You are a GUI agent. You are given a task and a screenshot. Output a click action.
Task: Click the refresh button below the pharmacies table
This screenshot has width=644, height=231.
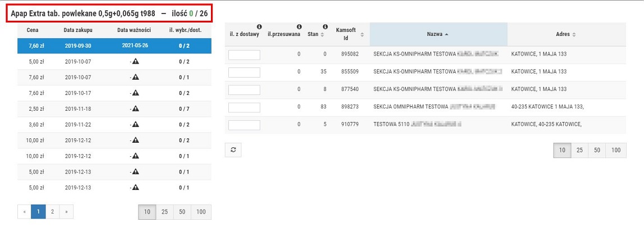(x=233, y=150)
